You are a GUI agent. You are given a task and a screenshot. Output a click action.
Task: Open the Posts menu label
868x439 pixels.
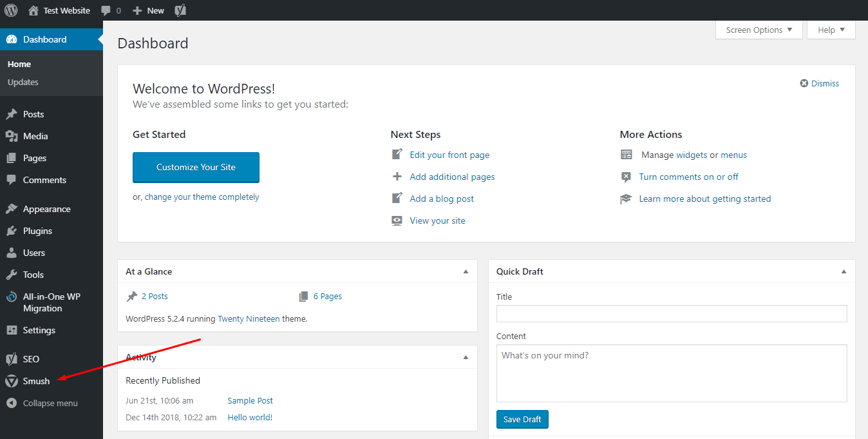pyautogui.click(x=33, y=114)
